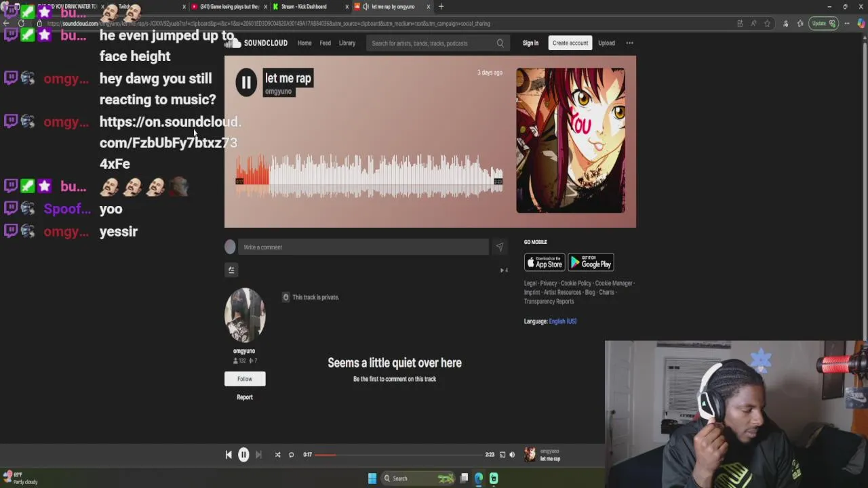Screen dimensions: 868x488
Task: Open the Home menu item
Action: click(x=304, y=43)
